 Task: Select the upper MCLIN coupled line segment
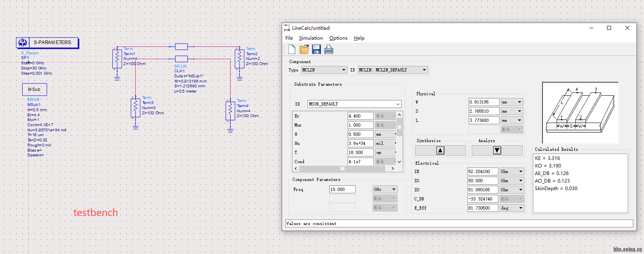tap(181, 46)
